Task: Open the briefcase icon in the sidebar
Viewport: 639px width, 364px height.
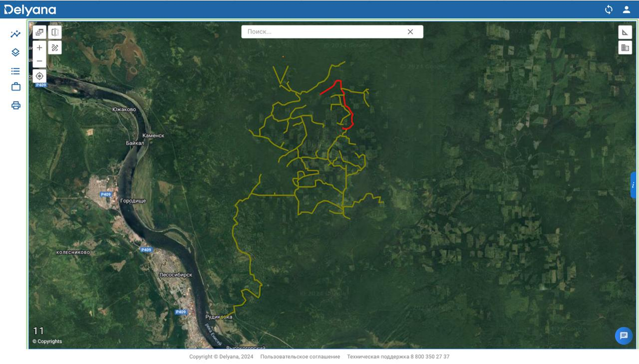Action: pyautogui.click(x=15, y=87)
